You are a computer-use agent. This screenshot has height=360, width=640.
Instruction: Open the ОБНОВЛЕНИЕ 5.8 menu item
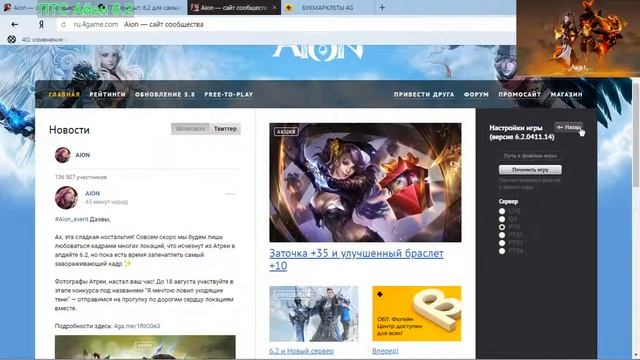165,94
